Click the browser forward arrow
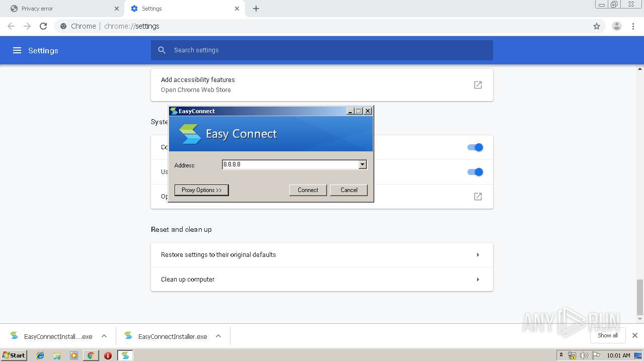The height and width of the screenshot is (362, 644). point(27,26)
